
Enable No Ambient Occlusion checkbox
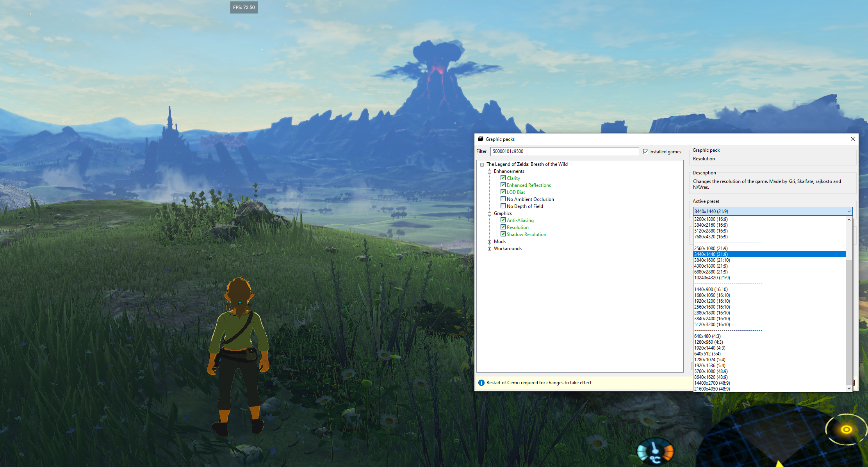503,199
